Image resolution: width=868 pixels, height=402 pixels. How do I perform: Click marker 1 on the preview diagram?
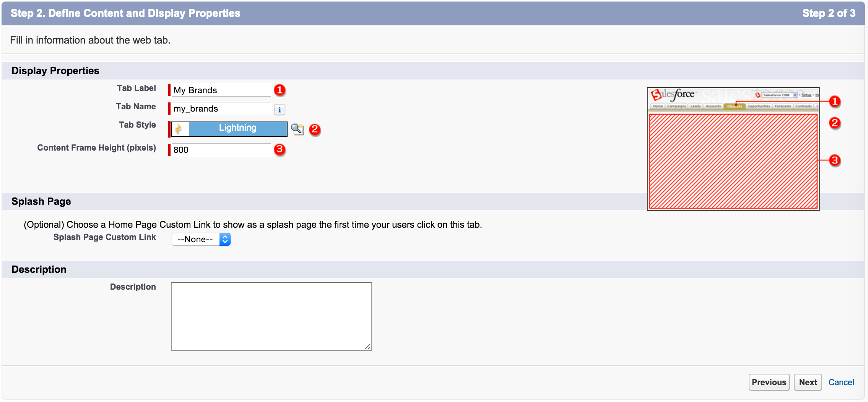click(835, 102)
